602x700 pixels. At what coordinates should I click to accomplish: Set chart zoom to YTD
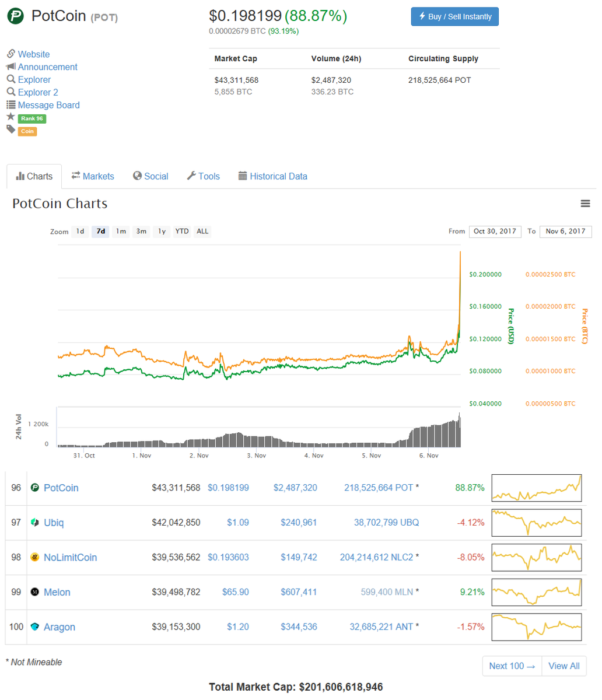click(182, 232)
